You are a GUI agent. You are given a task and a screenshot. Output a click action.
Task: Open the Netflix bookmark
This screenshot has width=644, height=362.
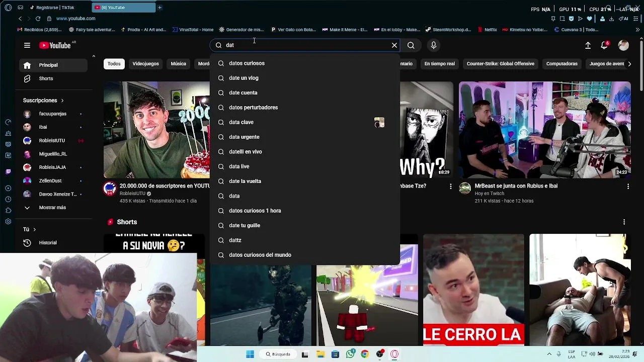[488, 30]
